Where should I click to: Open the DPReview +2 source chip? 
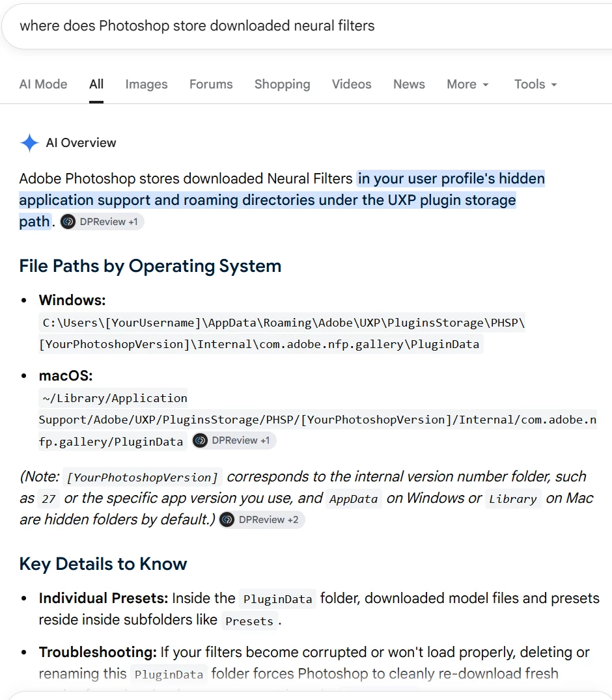(262, 520)
